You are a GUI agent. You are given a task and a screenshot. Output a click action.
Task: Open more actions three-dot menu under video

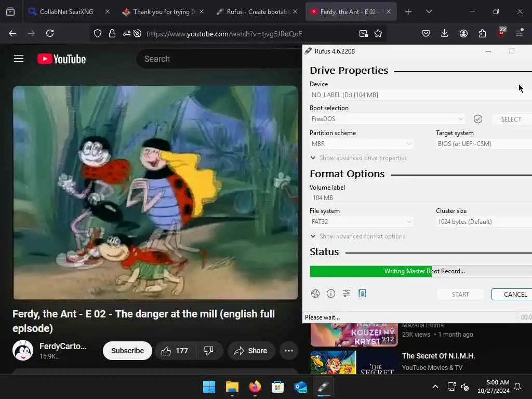tap(289, 351)
